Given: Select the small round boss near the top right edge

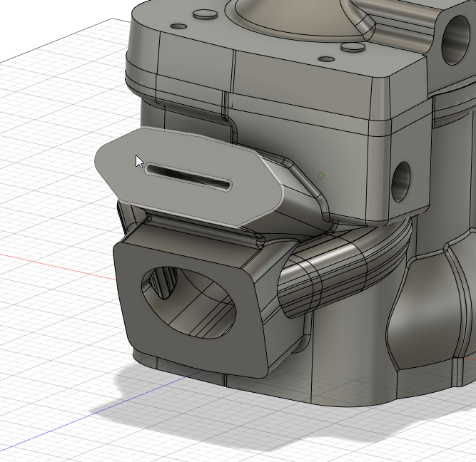Looking at the screenshot, I should click(353, 48).
